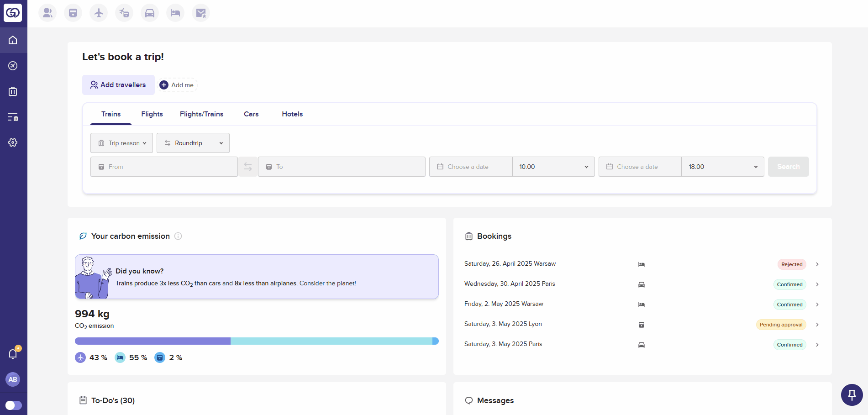The image size is (868, 415).
Task: Open the Trip reason dropdown
Action: pos(122,143)
